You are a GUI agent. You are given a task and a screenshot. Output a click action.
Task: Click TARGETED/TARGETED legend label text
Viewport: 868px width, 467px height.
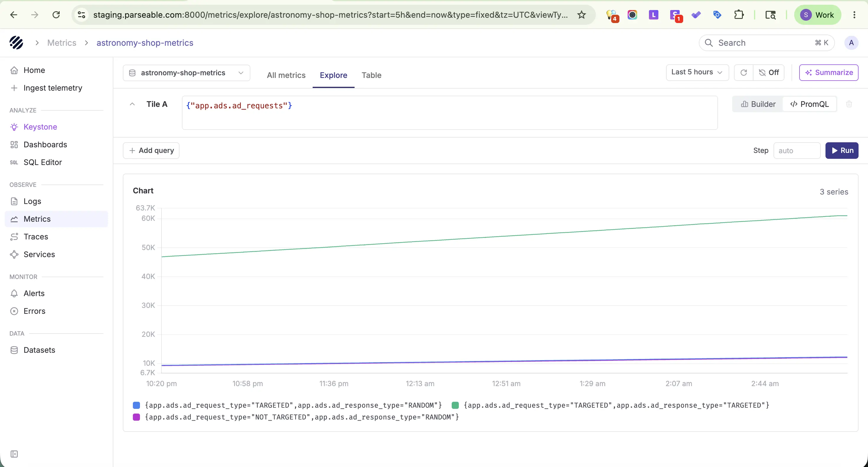[616, 405]
